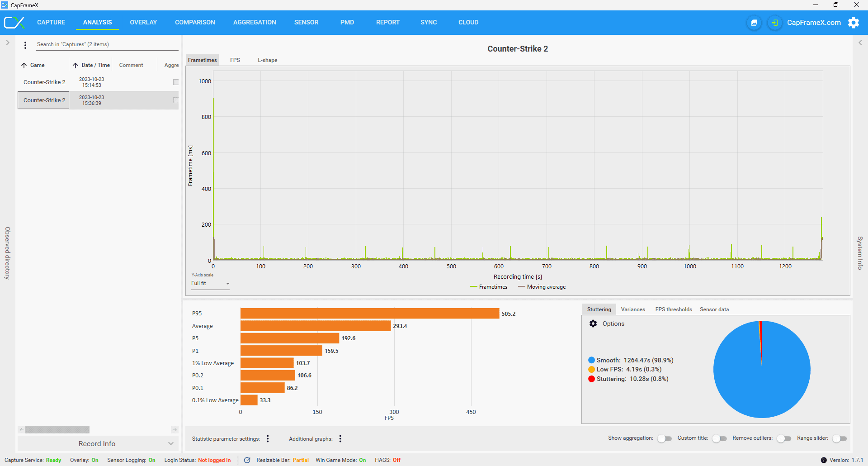
Task: Click the Aggre column header
Action: [171, 65]
